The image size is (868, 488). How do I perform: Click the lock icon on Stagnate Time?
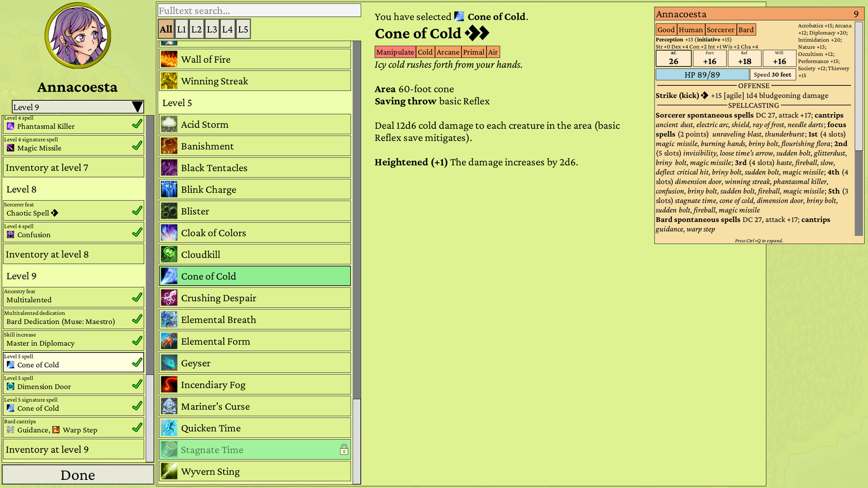click(344, 450)
